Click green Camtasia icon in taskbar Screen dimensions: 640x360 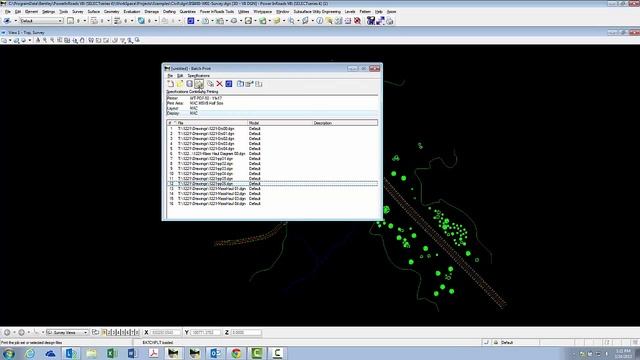(x=257, y=353)
